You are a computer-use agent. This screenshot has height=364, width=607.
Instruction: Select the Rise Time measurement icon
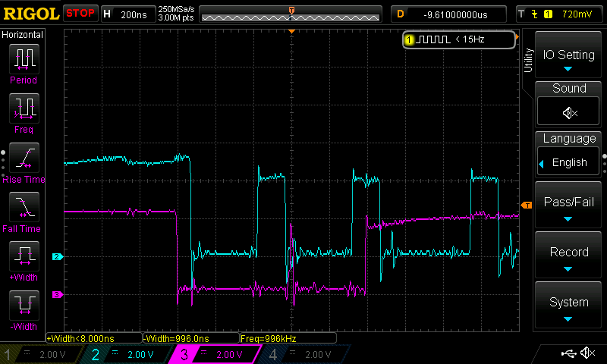point(24,159)
